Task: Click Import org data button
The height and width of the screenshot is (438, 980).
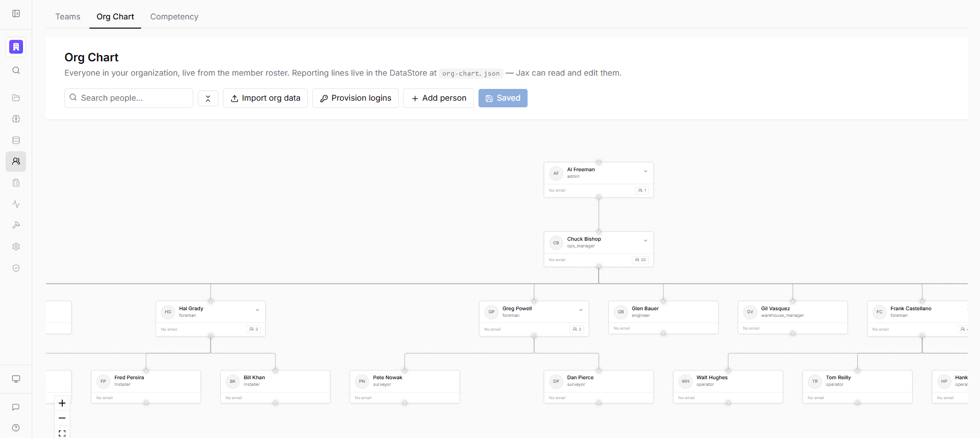Action: 265,98
